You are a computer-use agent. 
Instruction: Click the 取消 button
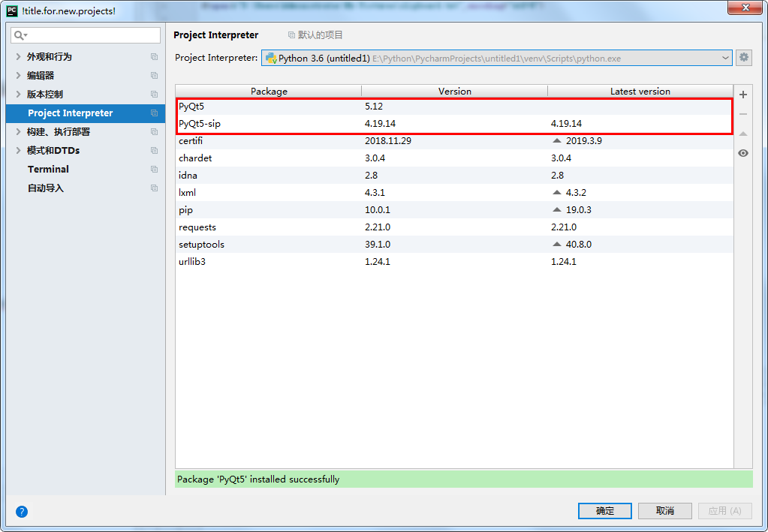(665, 511)
